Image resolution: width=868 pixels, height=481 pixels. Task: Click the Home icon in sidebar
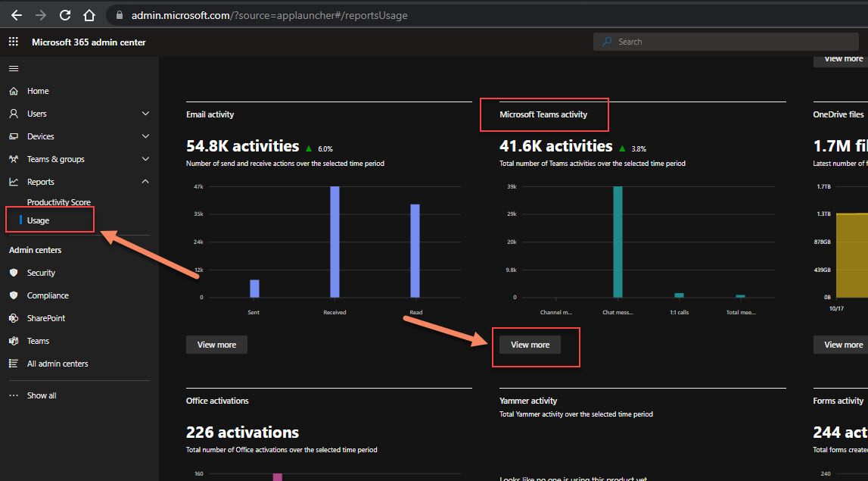13,91
